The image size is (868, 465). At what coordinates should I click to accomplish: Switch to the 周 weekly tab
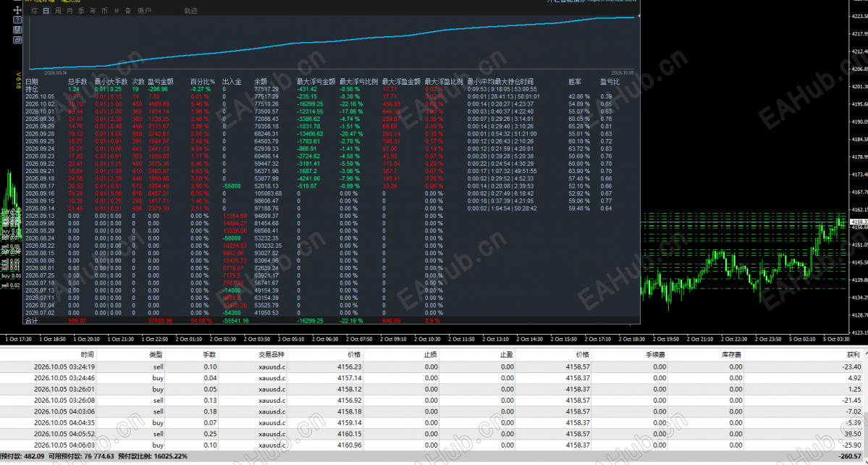click(58, 11)
